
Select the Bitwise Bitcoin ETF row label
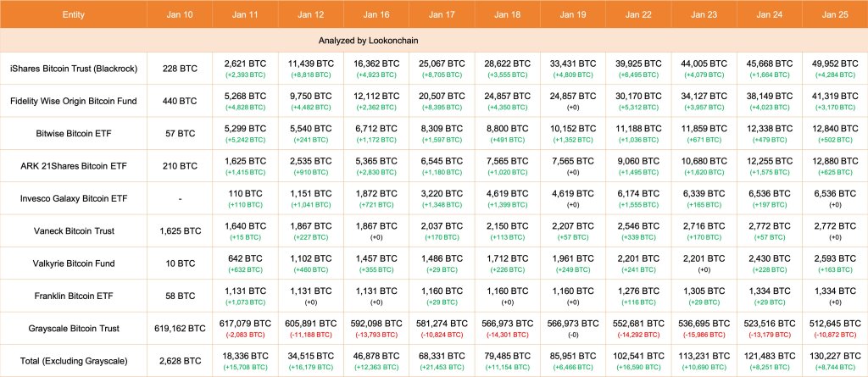click(x=74, y=133)
